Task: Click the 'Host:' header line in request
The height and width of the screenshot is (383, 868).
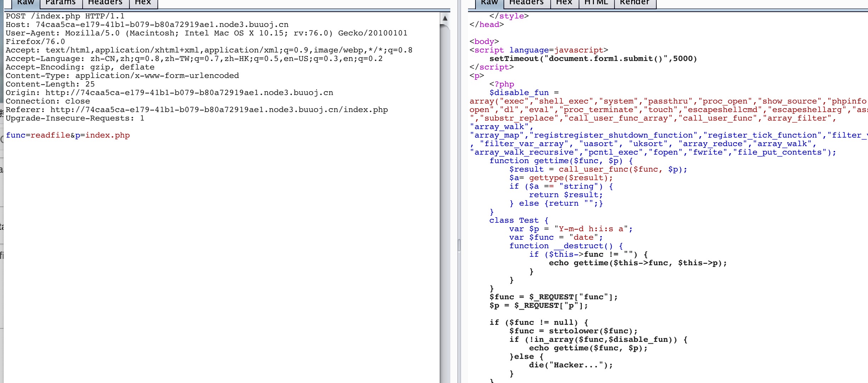Action: pyautogui.click(x=147, y=25)
